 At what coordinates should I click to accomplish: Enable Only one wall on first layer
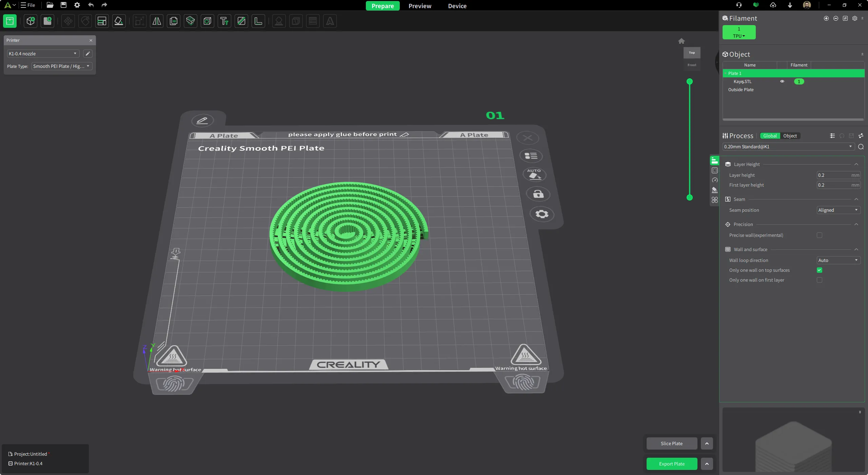(820, 280)
